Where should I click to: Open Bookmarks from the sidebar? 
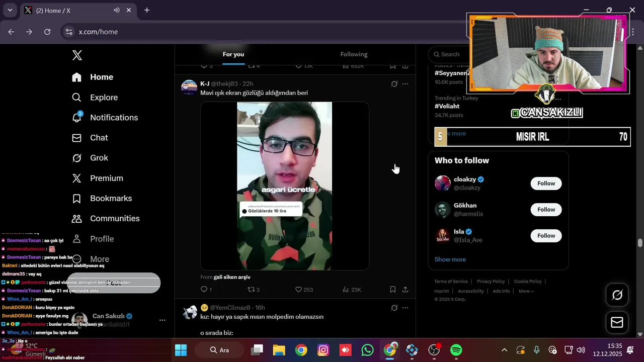102,198
